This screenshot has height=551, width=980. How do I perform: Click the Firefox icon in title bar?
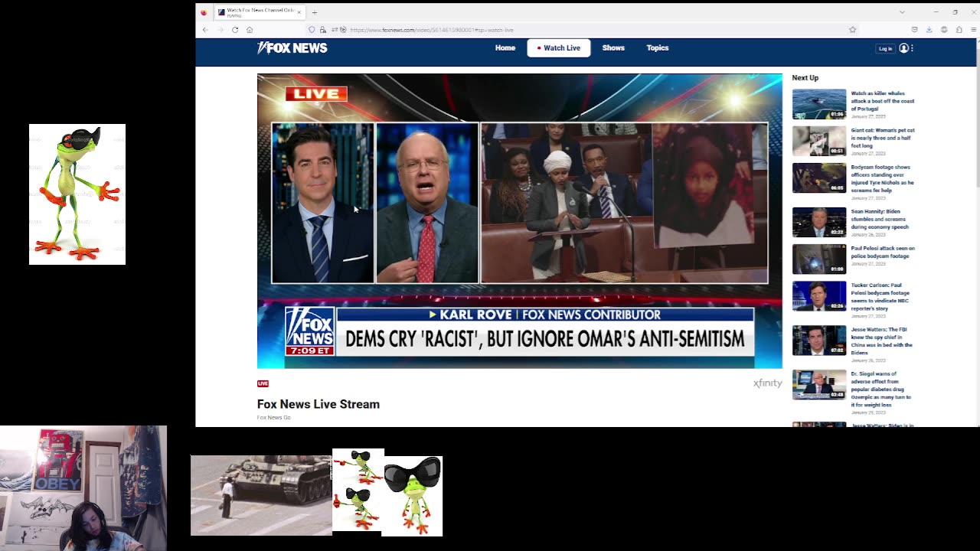point(204,12)
